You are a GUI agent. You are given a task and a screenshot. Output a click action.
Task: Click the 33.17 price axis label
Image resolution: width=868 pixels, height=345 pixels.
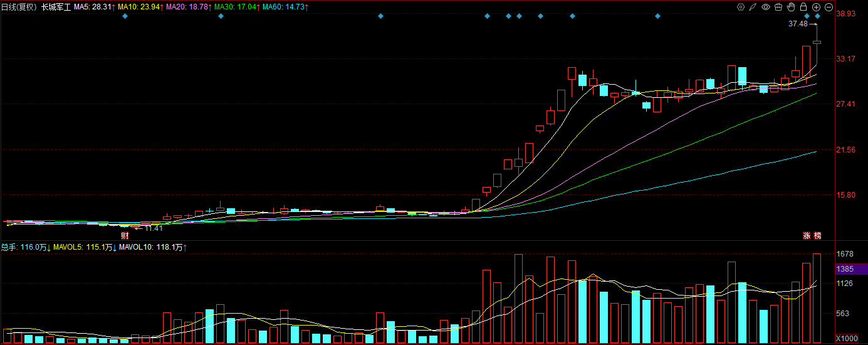click(847, 59)
